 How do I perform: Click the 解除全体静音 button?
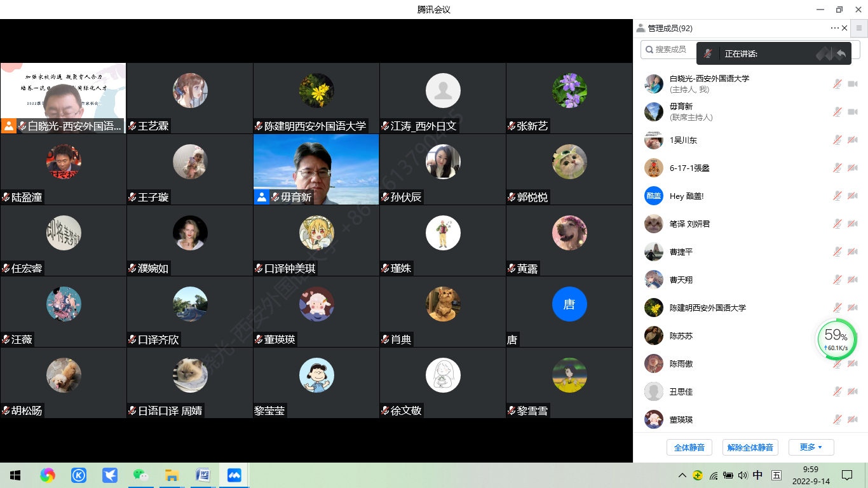(750, 447)
